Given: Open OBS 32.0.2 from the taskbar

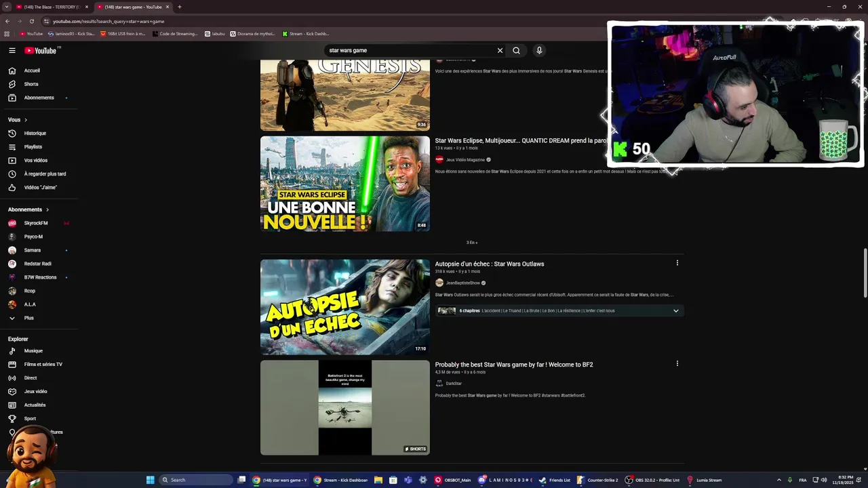Looking at the screenshot, I should click(654, 480).
